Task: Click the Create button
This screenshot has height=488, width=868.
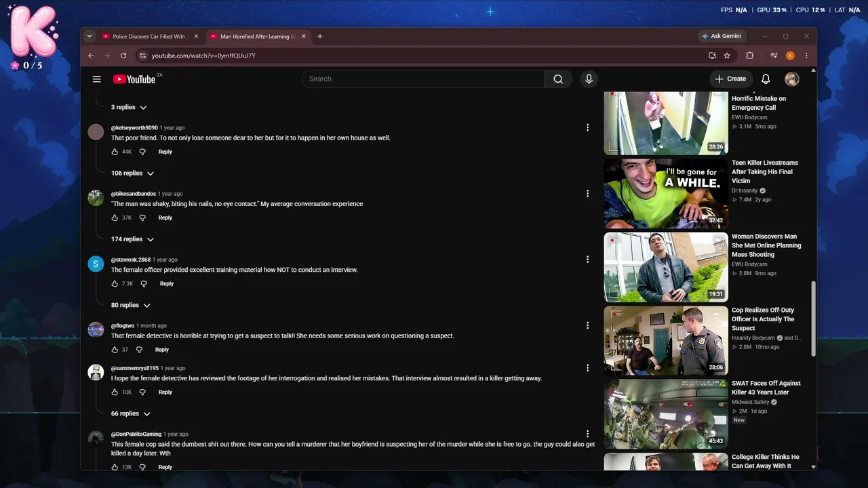Action: (x=730, y=79)
